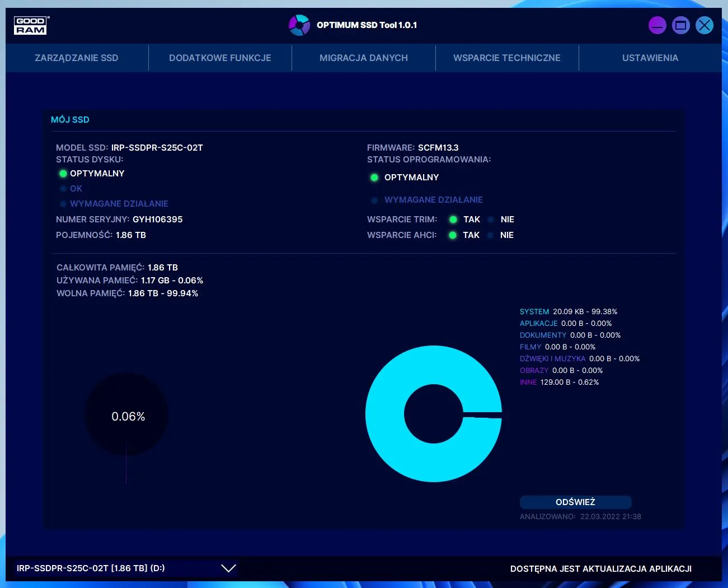
Task: Click the DOSTĘPNA JEST AKTUALIZACJA APLIKACJI notice
Action: click(600, 569)
